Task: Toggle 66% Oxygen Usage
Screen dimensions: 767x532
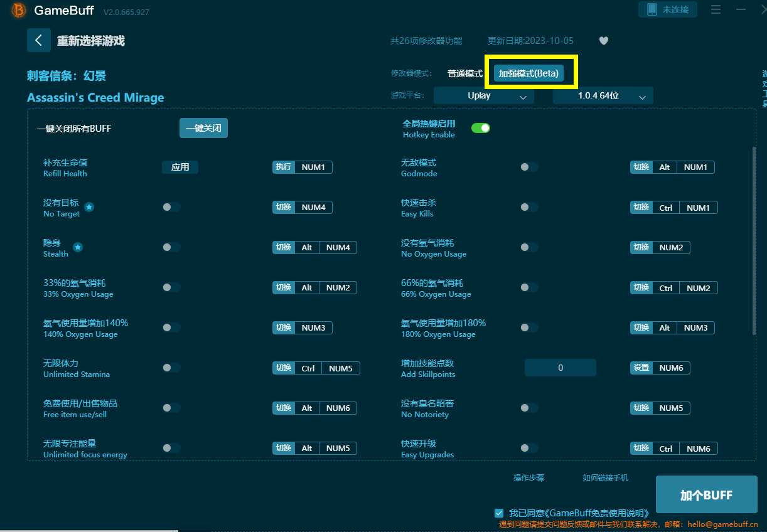Action: tap(529, 287)
